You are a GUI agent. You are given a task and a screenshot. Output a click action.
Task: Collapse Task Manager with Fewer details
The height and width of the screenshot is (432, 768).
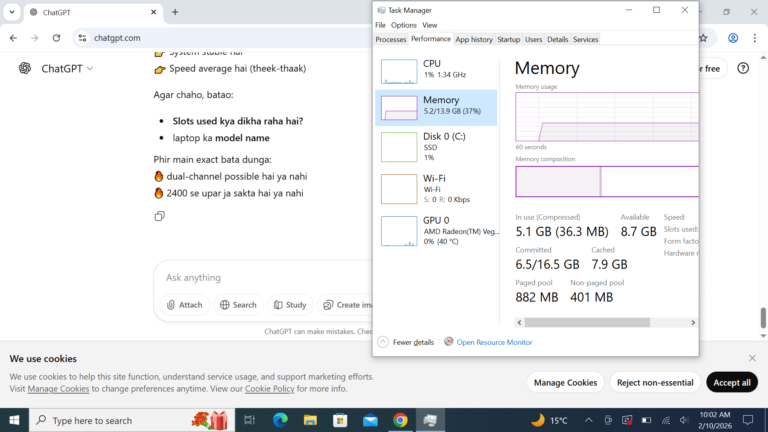(406, 342)
